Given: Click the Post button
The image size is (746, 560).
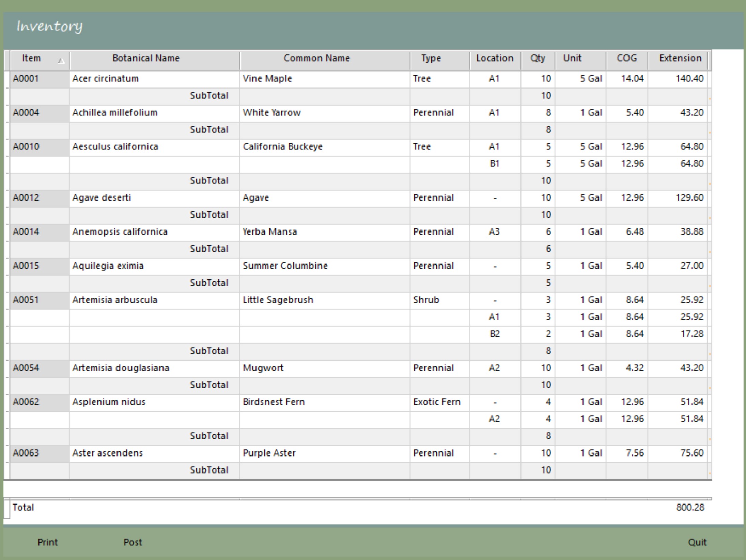Looking at the screenshot, I should click(133, 542).
